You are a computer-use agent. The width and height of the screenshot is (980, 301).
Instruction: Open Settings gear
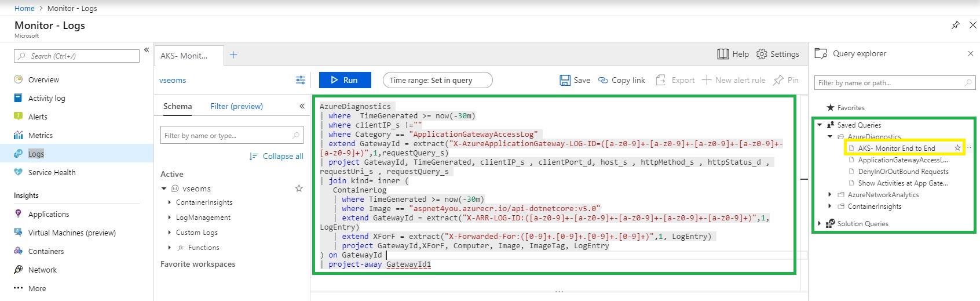point(777,54)
